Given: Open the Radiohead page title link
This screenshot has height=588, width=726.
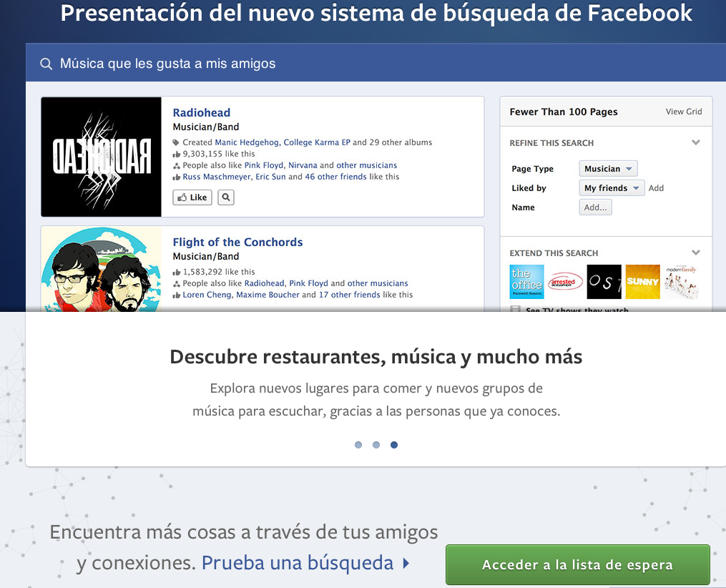Looking at the screenshot, I should click(202, 112).
